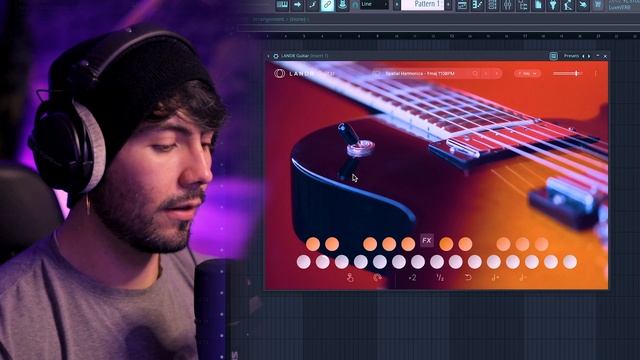
Task: Click the last white pad on right
Action: [570, 262]
